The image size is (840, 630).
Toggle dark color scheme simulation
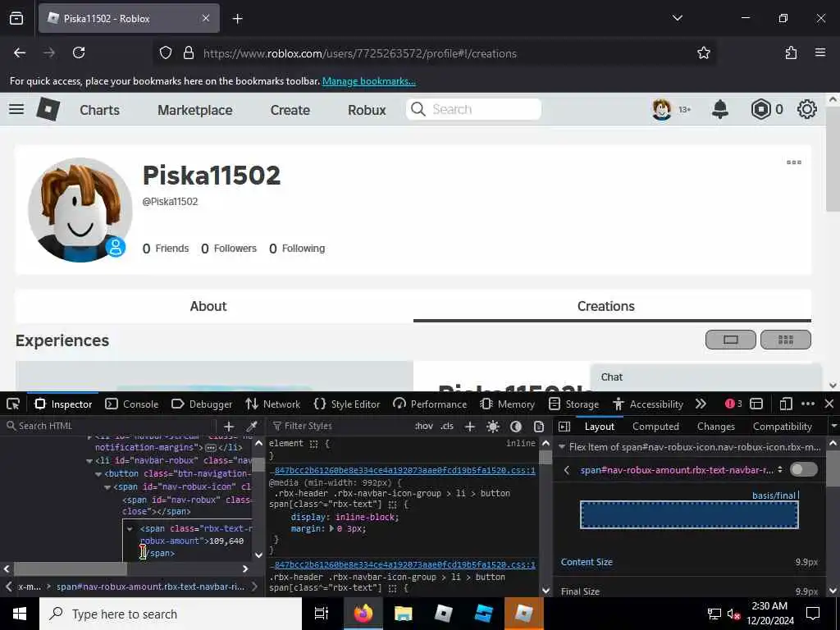click(516, 427)
